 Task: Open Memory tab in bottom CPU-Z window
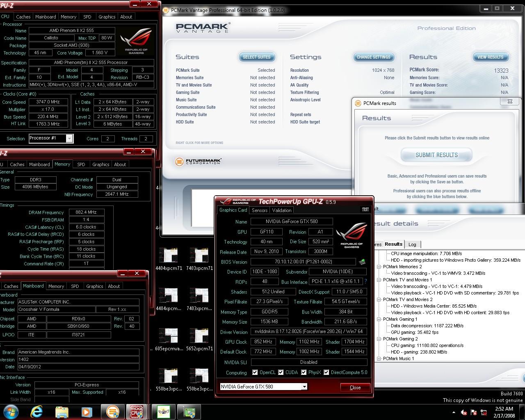point(56,286)
